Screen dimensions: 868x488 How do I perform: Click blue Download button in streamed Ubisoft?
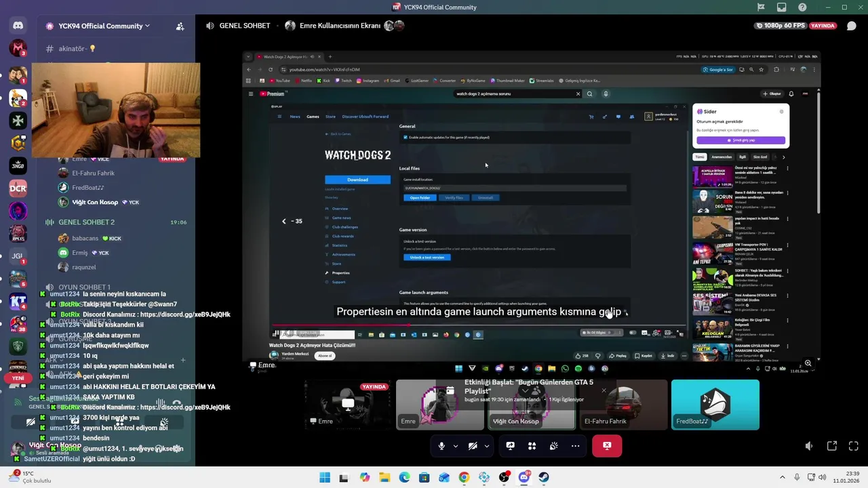coord(357,180)
